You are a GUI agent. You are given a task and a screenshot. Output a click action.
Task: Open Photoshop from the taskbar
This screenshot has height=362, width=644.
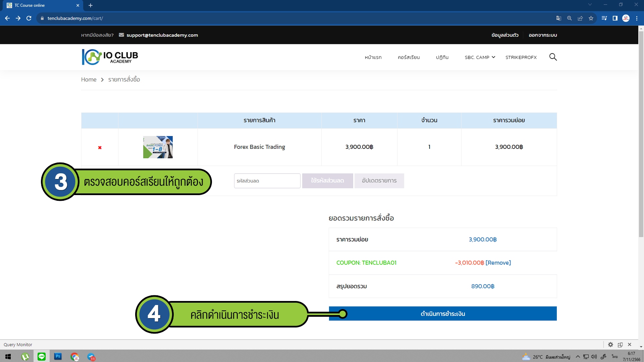[x=58, y=357]
